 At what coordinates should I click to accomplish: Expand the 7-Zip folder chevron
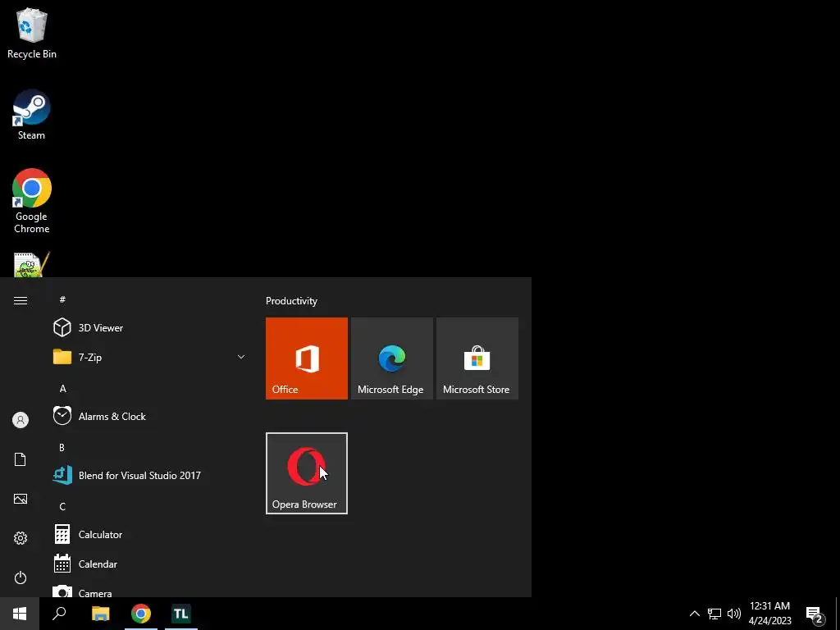[x=241, y=357]
